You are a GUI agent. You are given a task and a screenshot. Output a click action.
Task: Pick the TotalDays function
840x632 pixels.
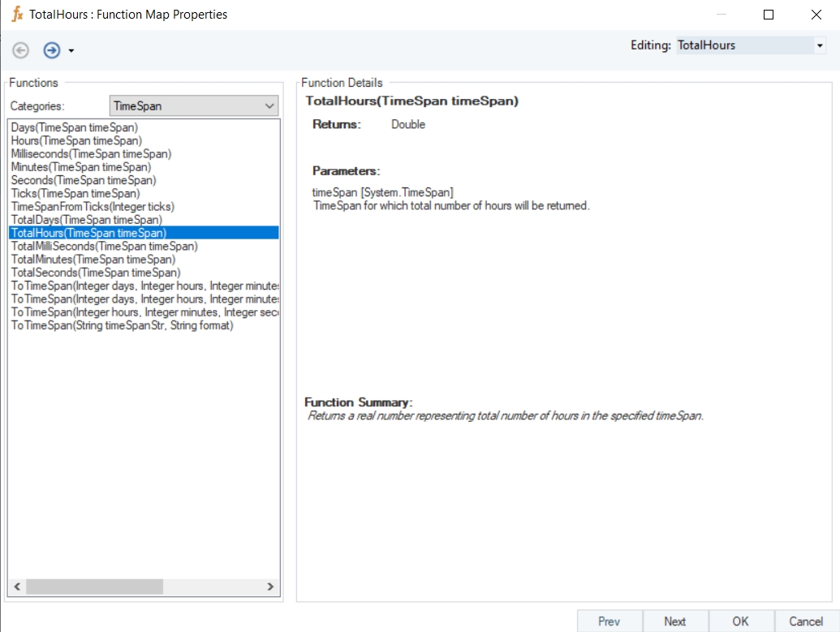pos(86,220)
